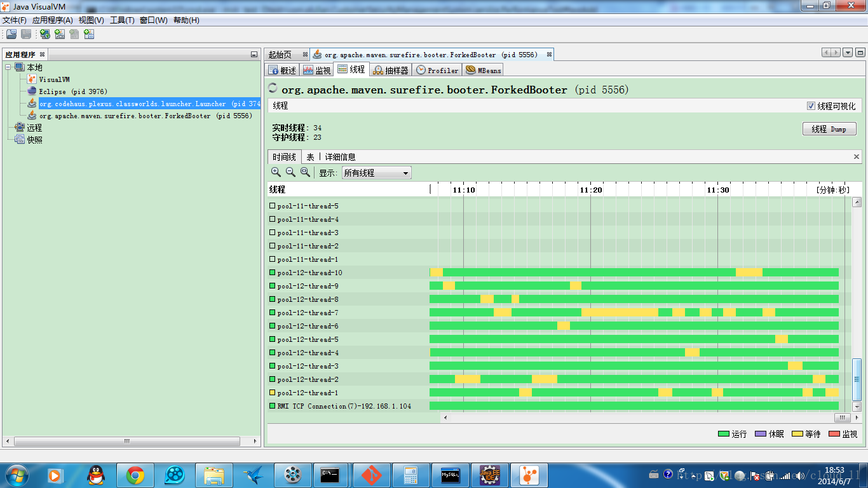This screenshot has height=488, width=868.
Task: Select the 快照 tree node
Action: point(34,140)
